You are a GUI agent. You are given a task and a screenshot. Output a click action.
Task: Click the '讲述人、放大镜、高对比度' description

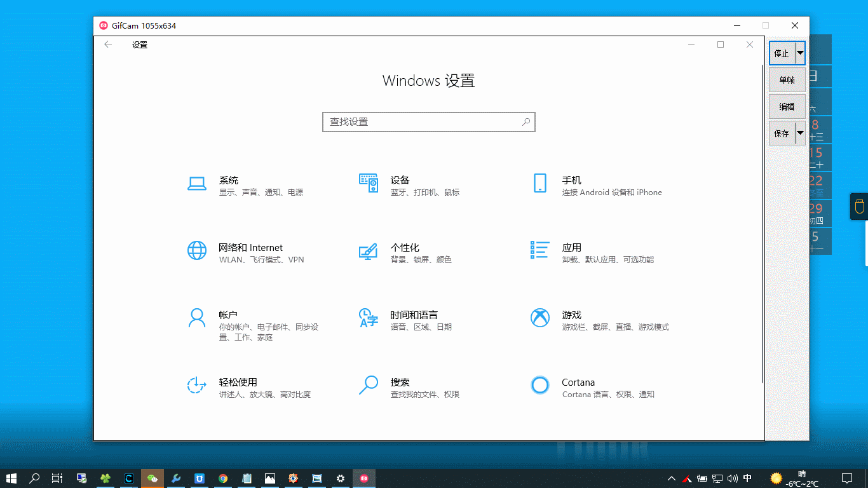[x=265, y=395]
